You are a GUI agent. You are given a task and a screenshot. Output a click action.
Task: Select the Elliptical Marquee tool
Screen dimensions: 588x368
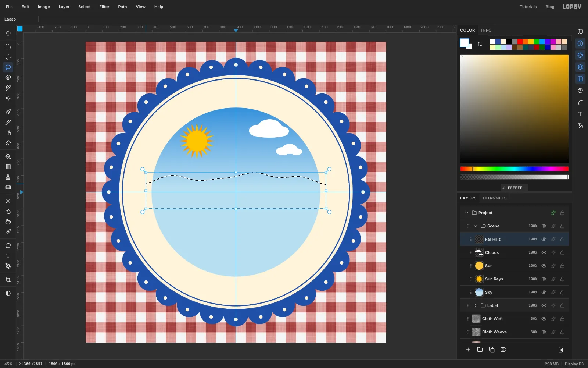pyautogui.click(x=8, y=57)
